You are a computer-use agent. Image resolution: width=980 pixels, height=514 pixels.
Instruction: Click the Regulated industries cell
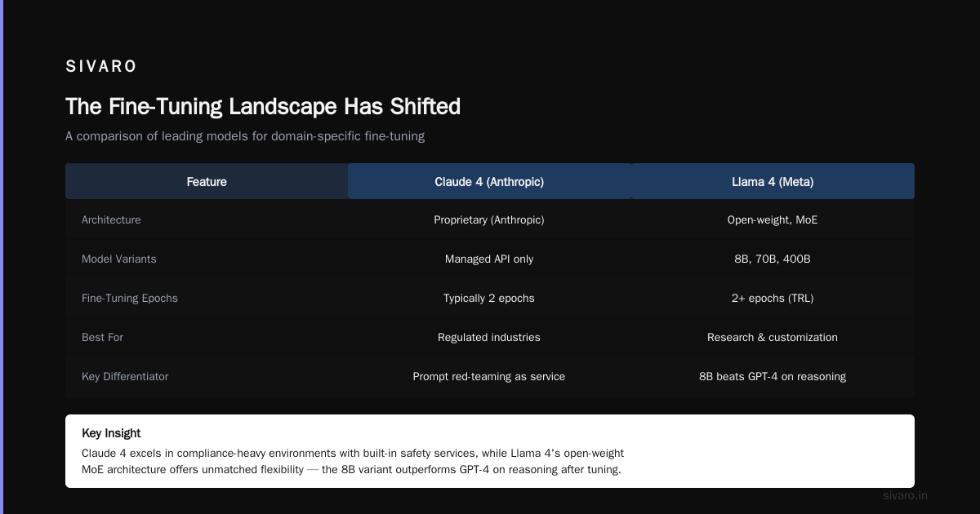(489, 337)
